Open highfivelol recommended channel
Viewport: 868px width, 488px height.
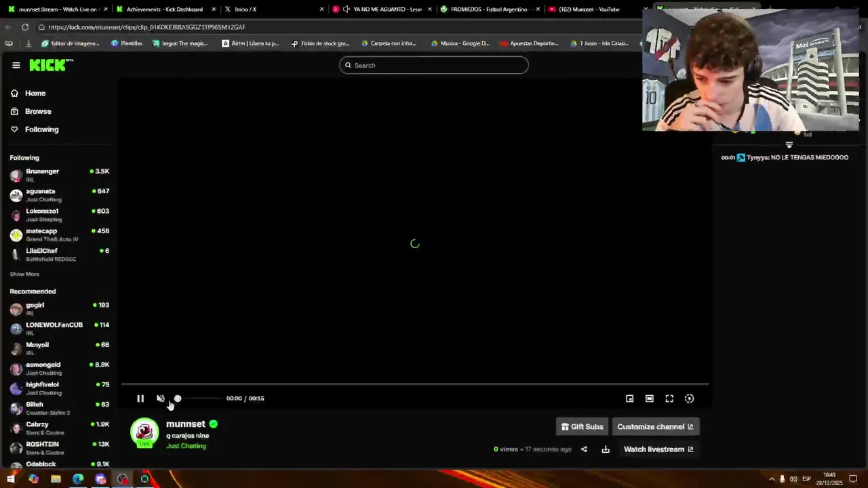[60, 388]
